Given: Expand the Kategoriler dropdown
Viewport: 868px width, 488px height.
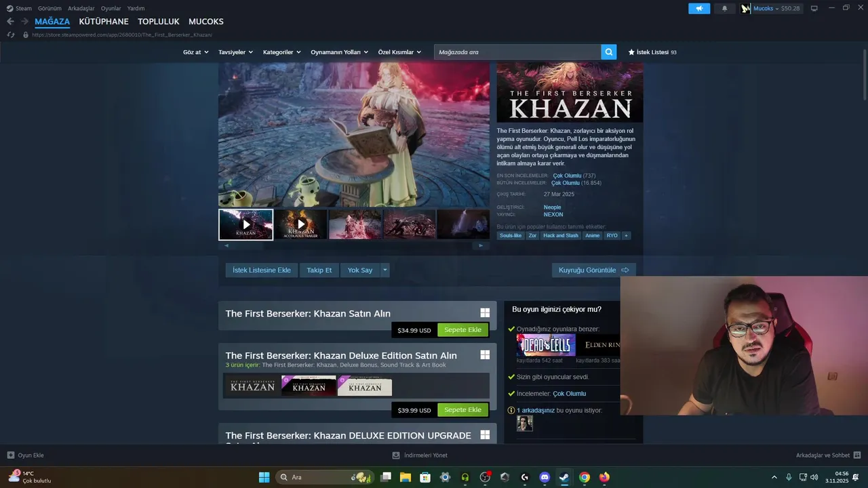Looking at the screenshot, I should (282, 52).
